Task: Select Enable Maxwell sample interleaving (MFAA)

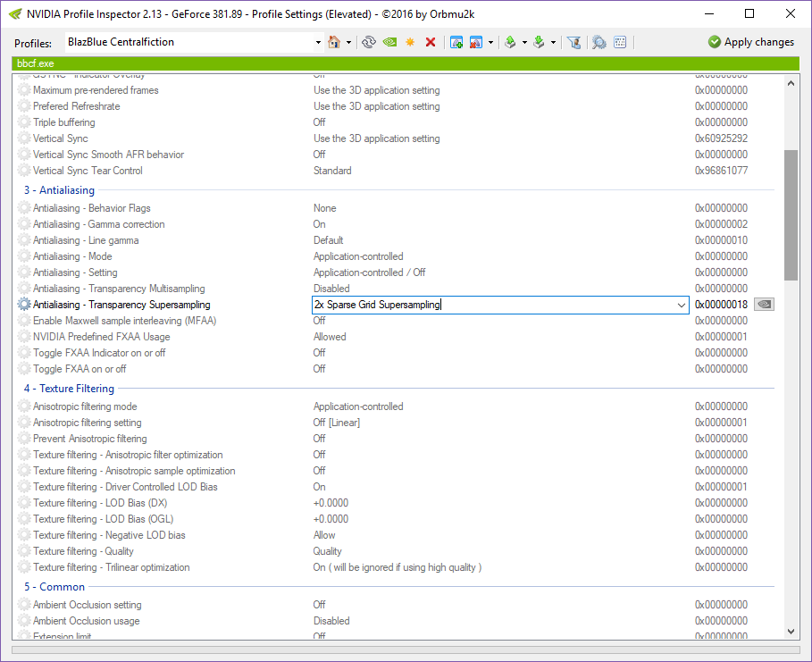Action: coord(396,321)
